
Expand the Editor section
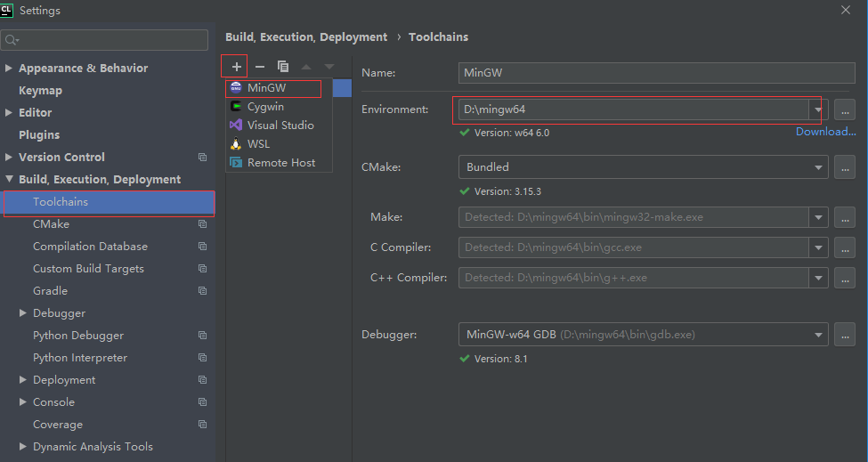[x=8, y=112]
